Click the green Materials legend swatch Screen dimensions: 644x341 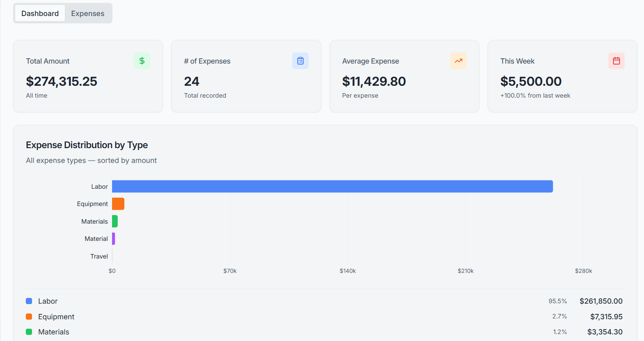click(x=29, y=332)
